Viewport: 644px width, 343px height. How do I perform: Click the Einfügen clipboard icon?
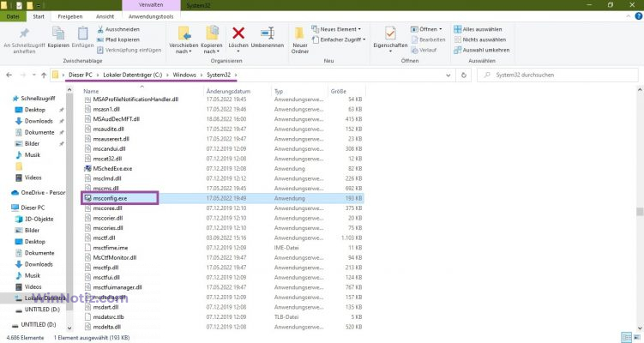[x=82, y=33]
